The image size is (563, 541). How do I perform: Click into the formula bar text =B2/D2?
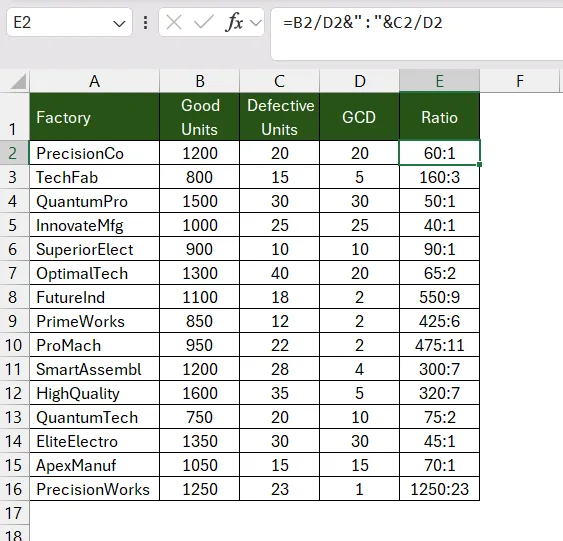tap(363, 23)
